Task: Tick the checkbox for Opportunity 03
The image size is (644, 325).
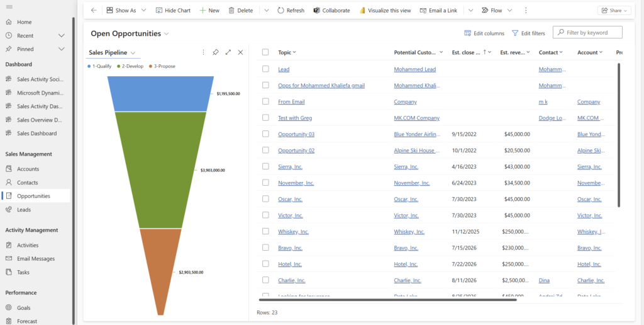Action: pos(265,134)
